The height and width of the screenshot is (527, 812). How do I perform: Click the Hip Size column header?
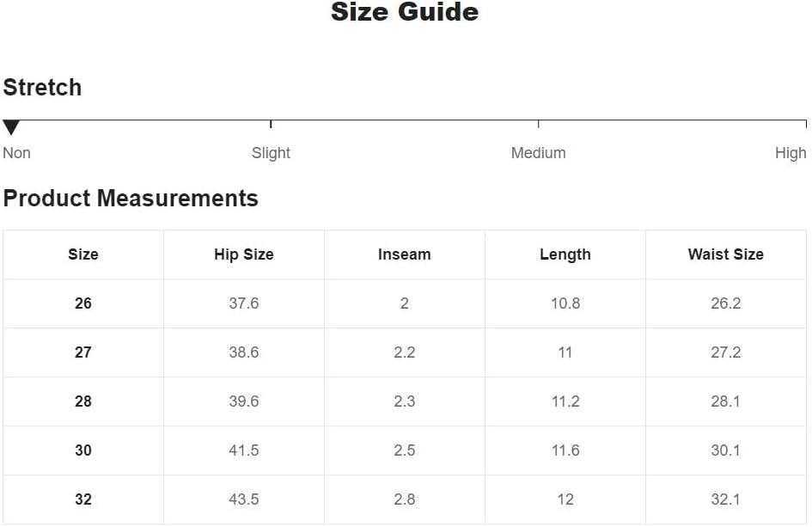click(x=244, y=254)
